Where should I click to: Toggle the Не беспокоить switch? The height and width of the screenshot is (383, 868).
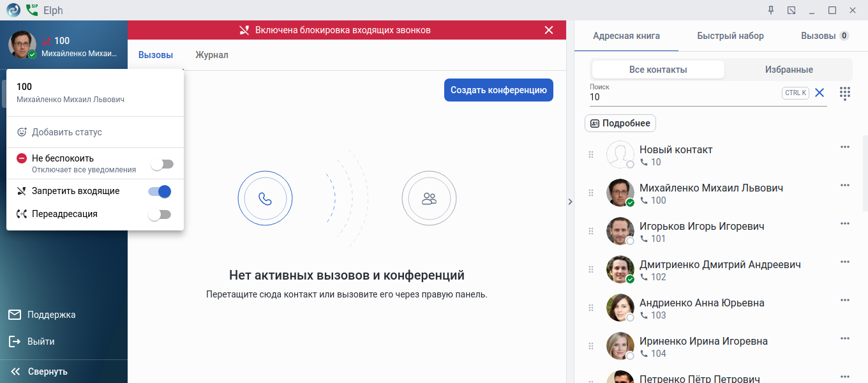(x=161, y=165)
